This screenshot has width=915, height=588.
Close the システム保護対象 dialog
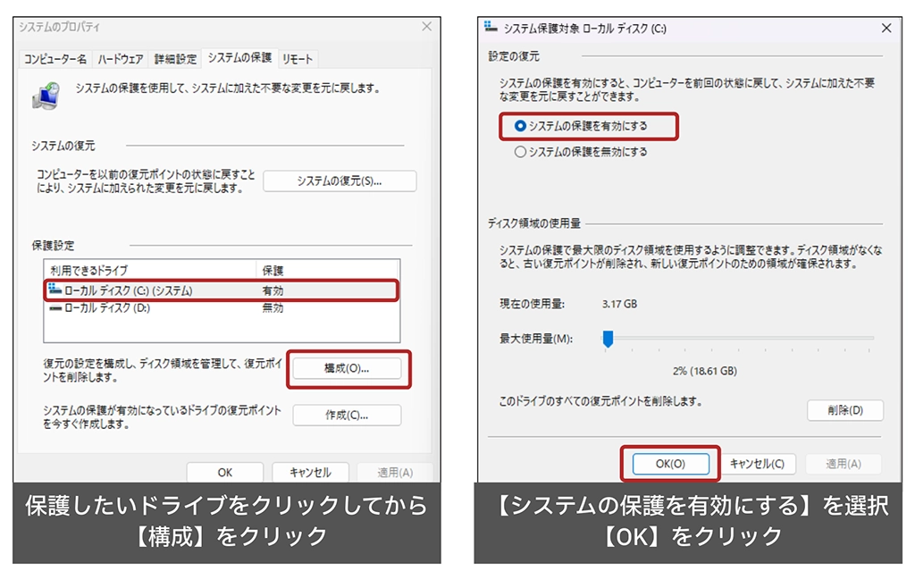(x=886, y=28)
